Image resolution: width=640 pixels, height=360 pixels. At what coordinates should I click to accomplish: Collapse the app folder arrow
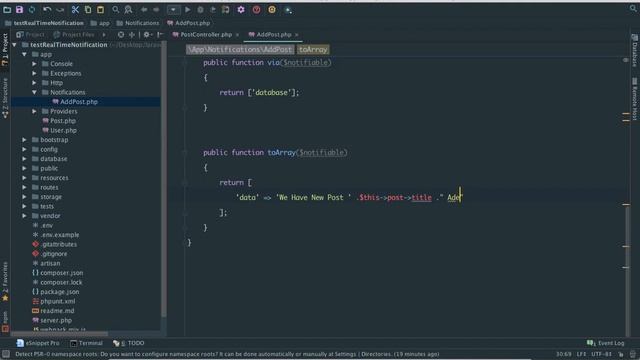point(24,54)
